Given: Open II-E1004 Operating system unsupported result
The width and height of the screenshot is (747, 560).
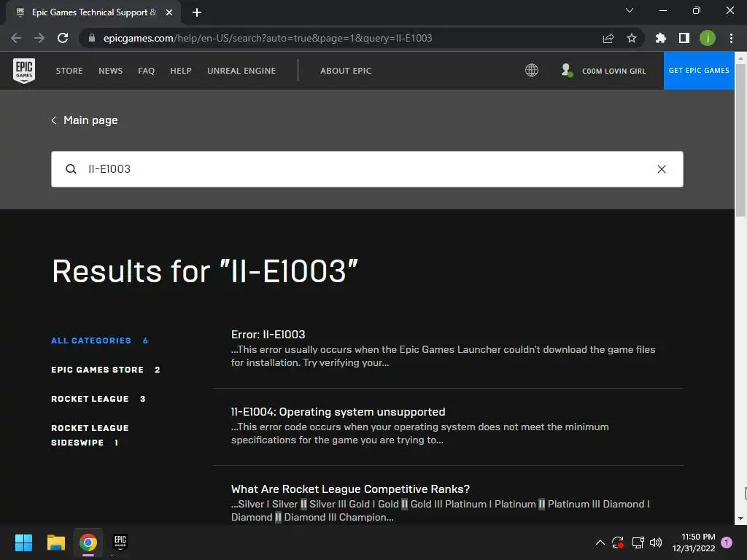Looking at the screenshot, I should coord(338,411).
